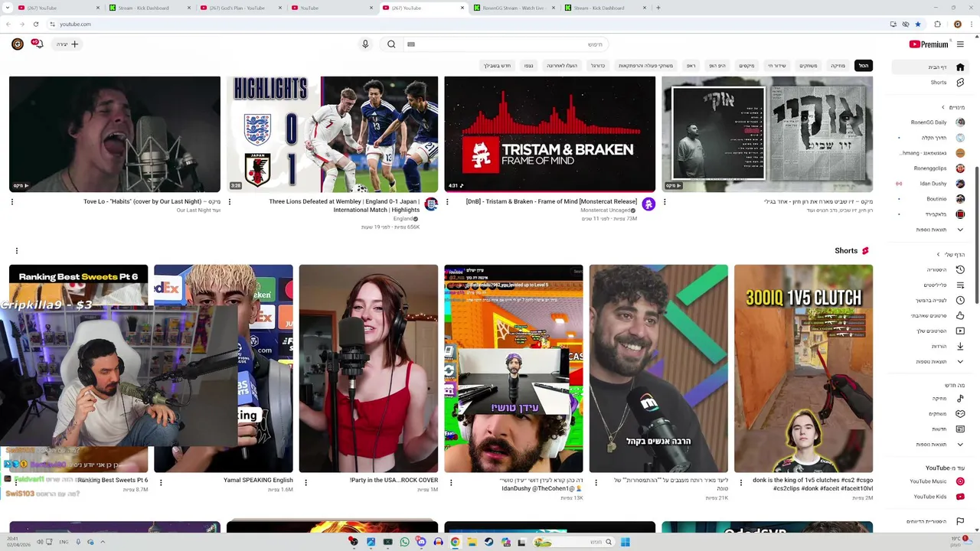Viewport: 980px width, 551px height.
Task: Start voice search with microphone icon
Action: click(365, 44)
